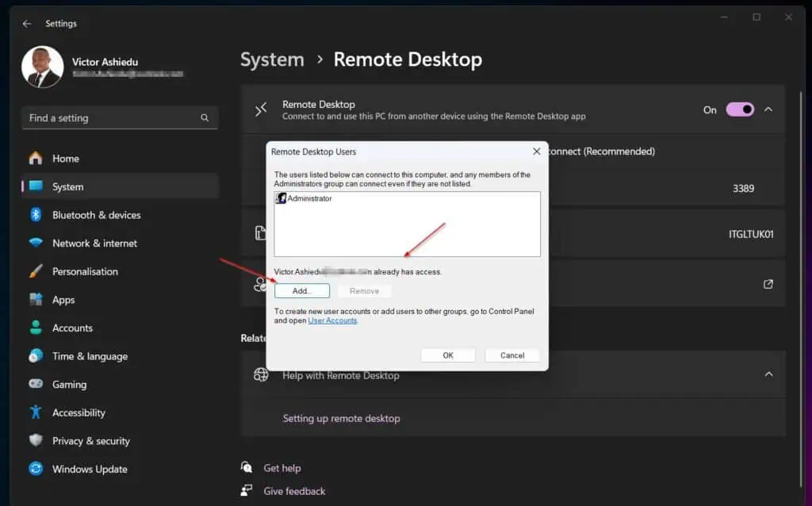Click the Give feedback icon
The height and width of the screenshot is (506, 812).
pyautogui.click(x=247, y=490)
